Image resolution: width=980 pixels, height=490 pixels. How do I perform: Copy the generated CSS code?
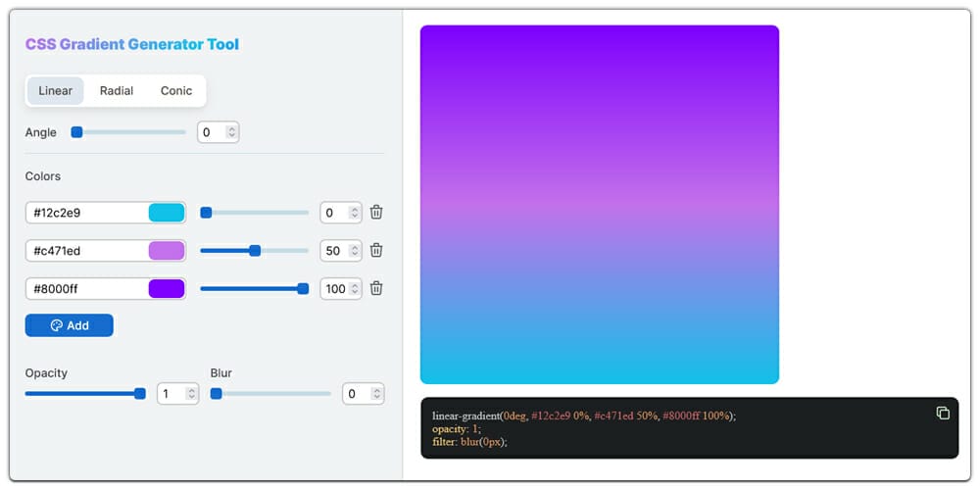click(943, 413)
